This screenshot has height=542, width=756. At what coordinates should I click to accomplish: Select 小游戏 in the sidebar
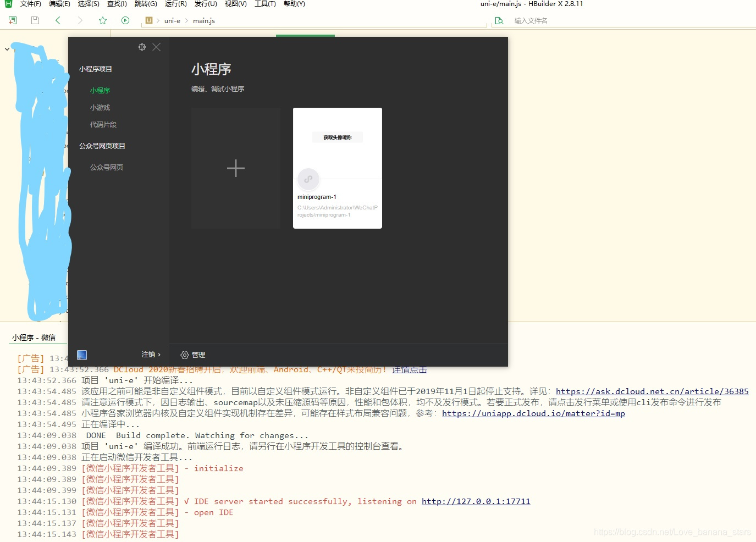(x=100, y=108)
